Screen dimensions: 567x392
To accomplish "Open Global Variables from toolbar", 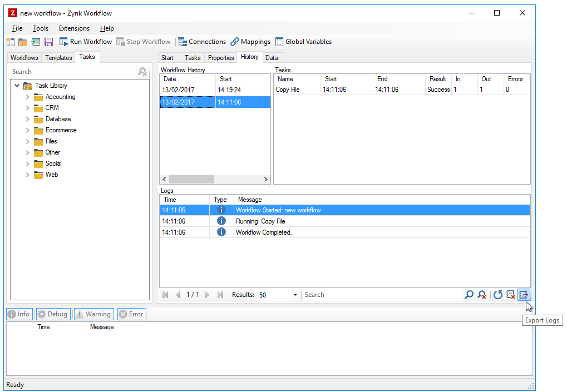I will tap(303, 42).
